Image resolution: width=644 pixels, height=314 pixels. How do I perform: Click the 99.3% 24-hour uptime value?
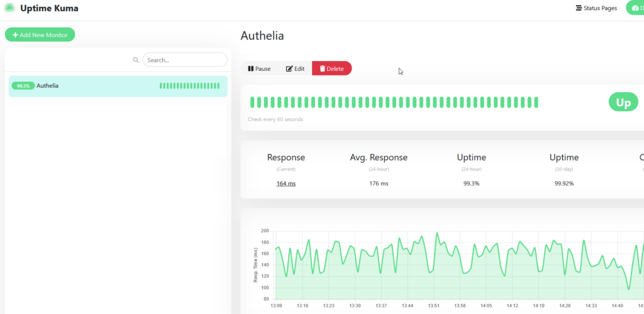472,183
